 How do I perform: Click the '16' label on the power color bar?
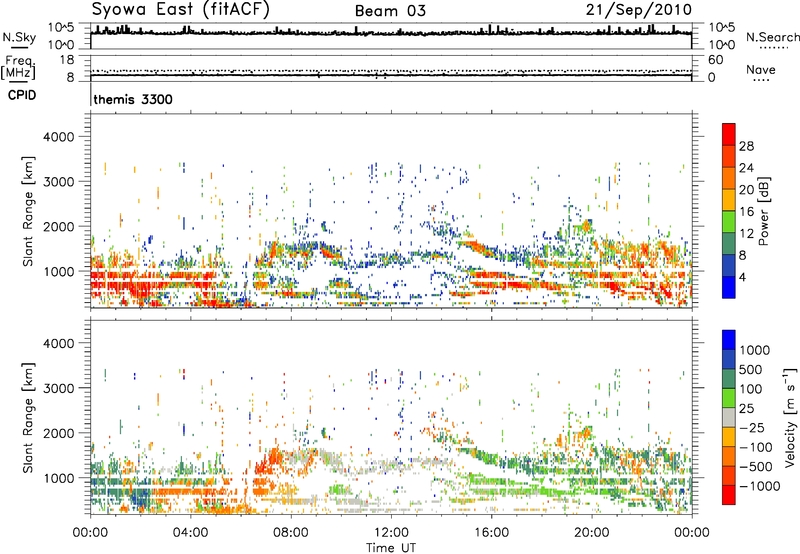pos(746,212)
